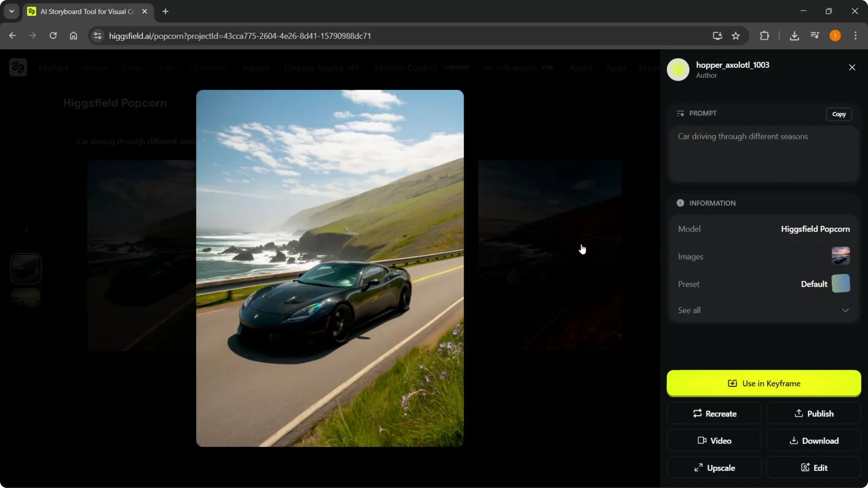The image size is (868, 488).
Task: Open browser Downloads from toolbar
Action: (x=795, y=35)
